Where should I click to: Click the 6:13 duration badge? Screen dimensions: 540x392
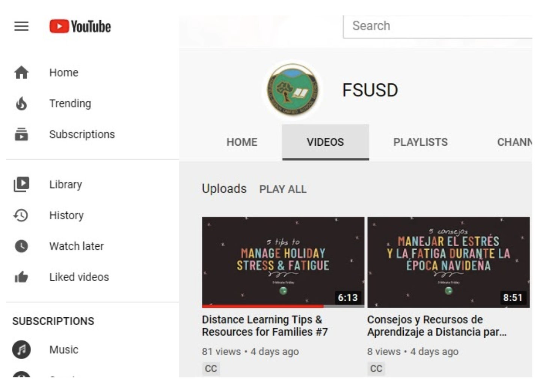[x=348, y=297]
